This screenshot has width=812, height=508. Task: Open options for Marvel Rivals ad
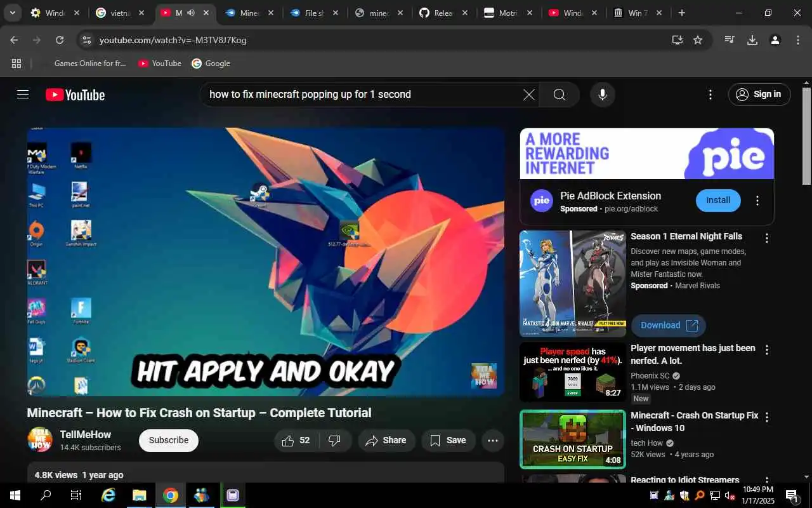coord(766,238)
